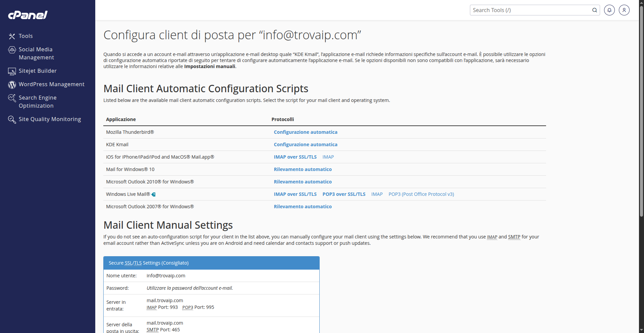Click Rilevamento automatico for Outlook 2007
This screenshot has height=333, width=644.
(x=303, y=207)
